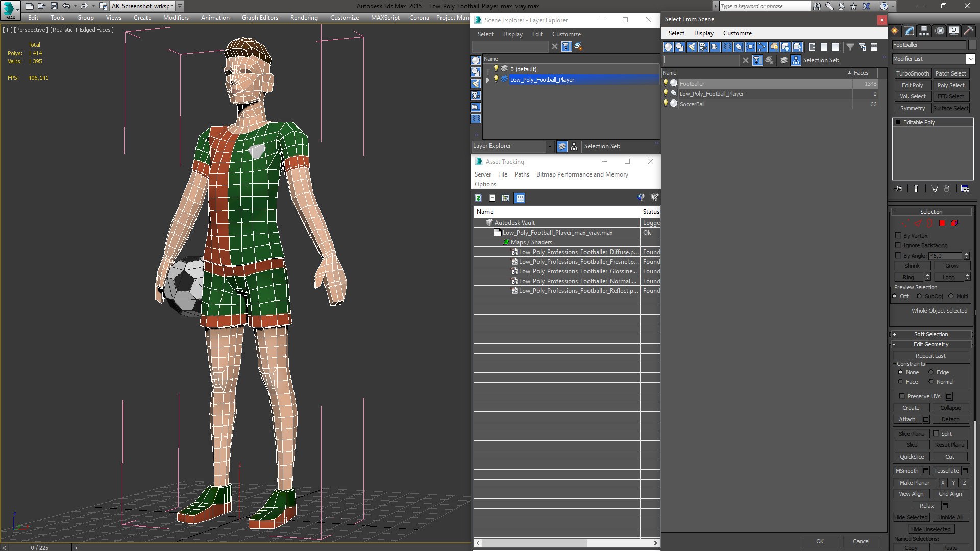Click search field in Select From Scene

coord(701,60)
